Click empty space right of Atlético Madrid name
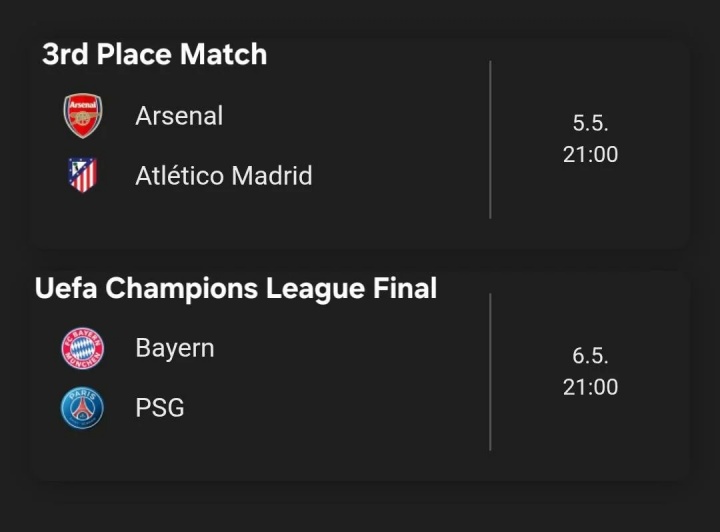 [400, 176]
